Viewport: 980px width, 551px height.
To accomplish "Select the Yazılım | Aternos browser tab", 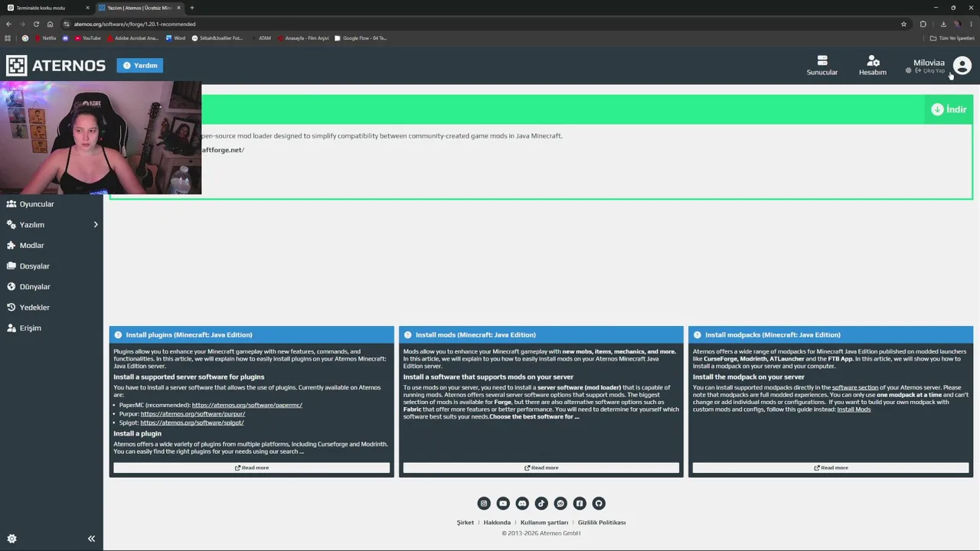I will (139, 8).
